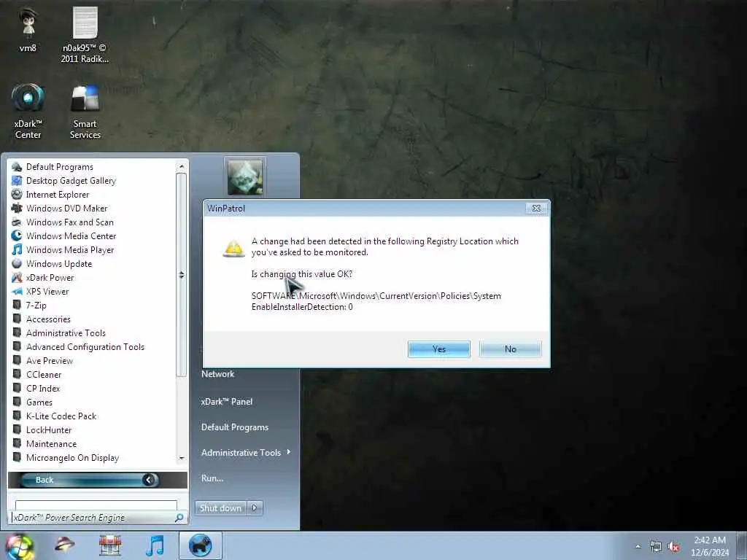Click the WinPatrol Scotty dog taskbar button

200,545
